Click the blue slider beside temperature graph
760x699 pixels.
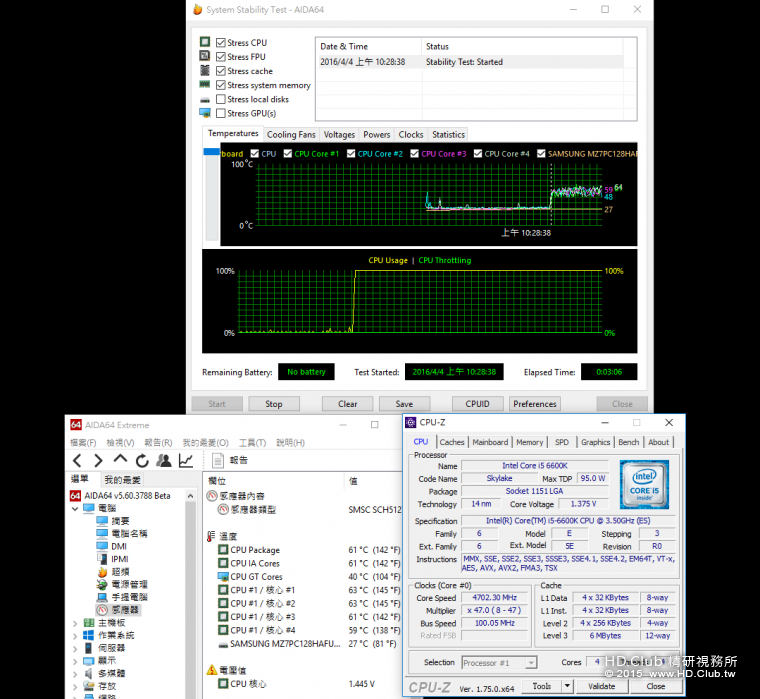[211, 153]
